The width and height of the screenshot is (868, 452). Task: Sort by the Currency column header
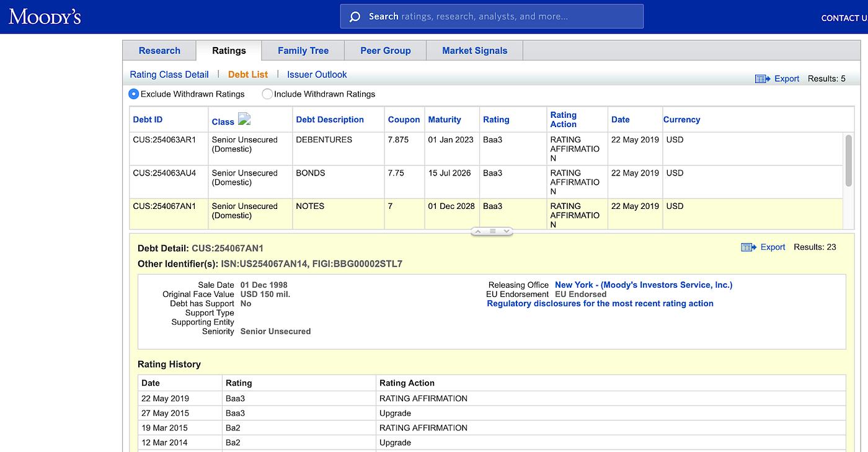click(681, 120)
